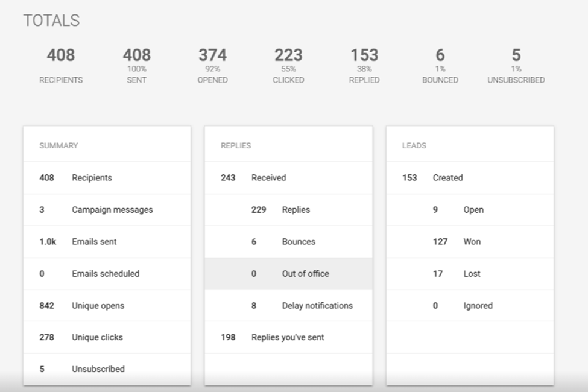Select the SUMMARY card header
This screenshot has height=392, width=588.
pyautogui.click(x=58, y=145)
